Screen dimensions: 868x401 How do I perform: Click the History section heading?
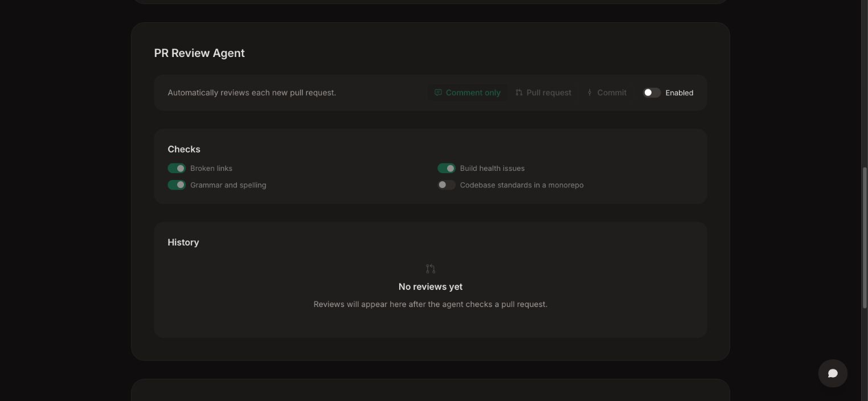(x=183, y=243)
